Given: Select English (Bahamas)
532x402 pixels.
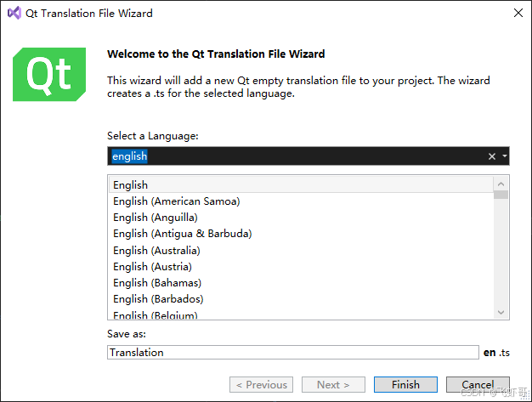Looking at the screenshot, I should click(301, 283).
